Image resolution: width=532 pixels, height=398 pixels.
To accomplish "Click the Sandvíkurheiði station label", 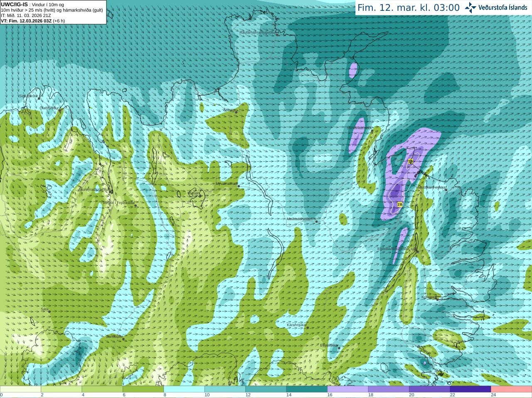I will point(359,128).
